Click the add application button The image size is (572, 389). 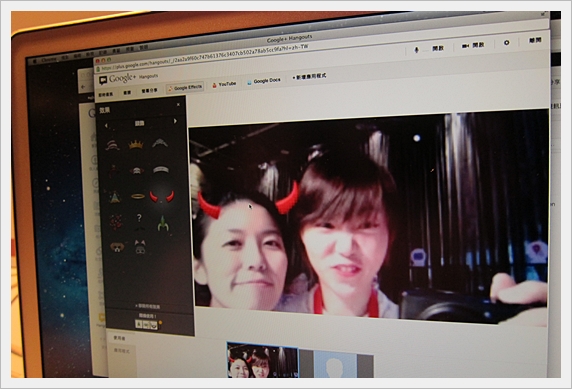coord(309,76)
